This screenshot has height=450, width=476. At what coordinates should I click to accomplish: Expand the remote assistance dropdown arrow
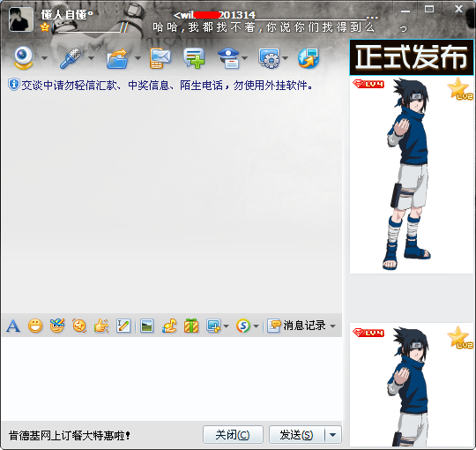[285, 58]
